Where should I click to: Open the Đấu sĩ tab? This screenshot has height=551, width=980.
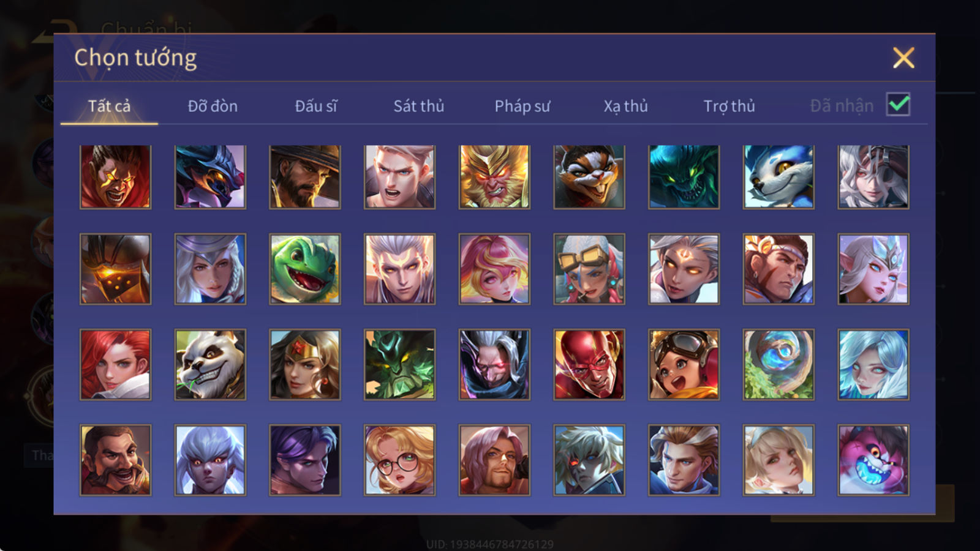316,106
